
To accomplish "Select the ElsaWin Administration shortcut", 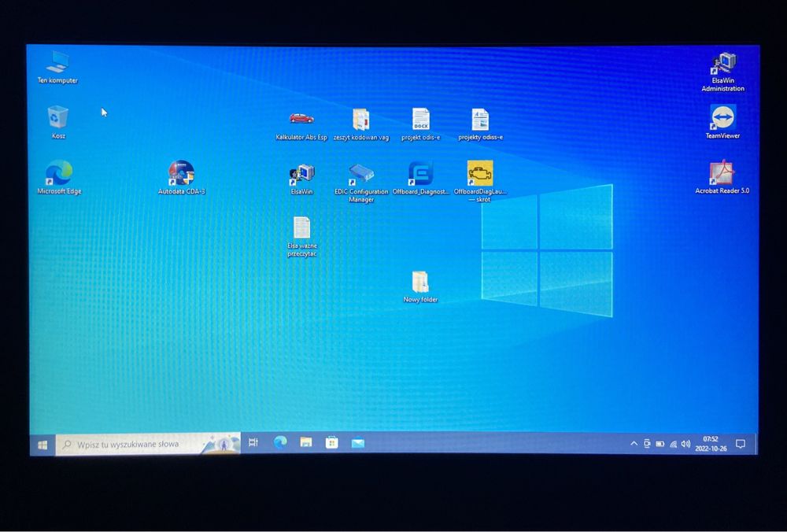I will (722, 72).
